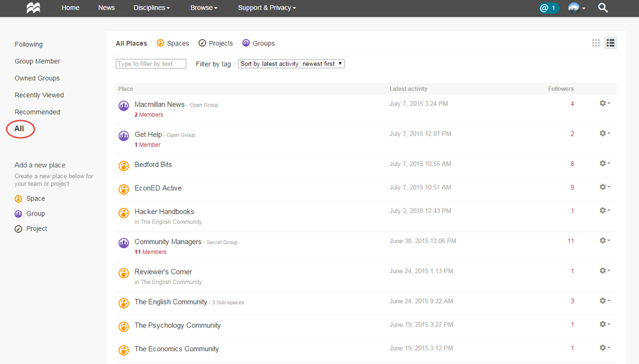Show Group Member places in sidebar
Screen dimensions: 639x364
coord(38,61)
